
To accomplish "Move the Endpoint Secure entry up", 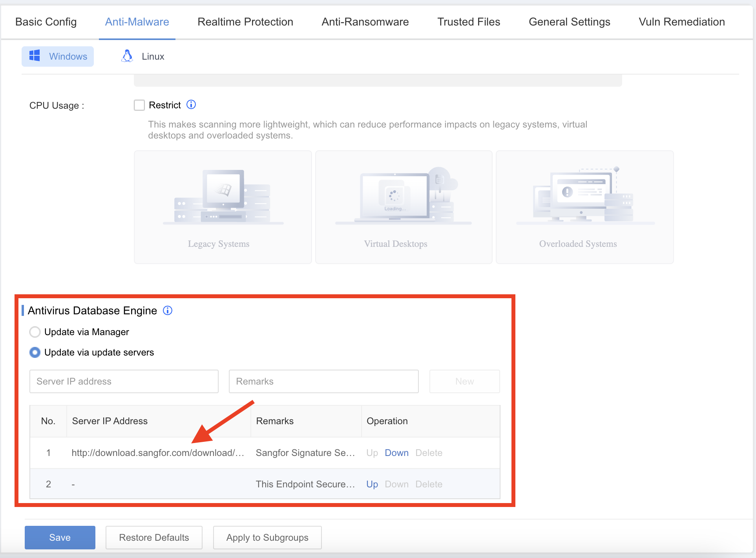I will coord(372,484).
